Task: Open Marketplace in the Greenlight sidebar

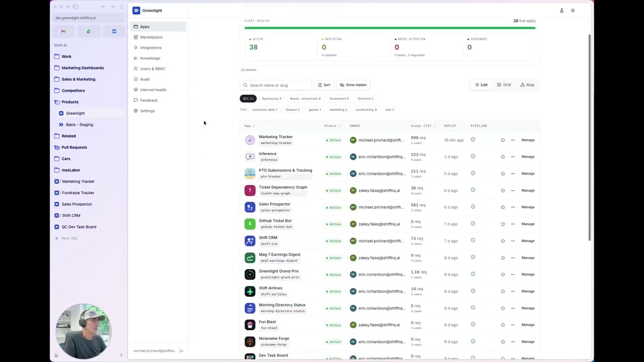Action: 151,37
